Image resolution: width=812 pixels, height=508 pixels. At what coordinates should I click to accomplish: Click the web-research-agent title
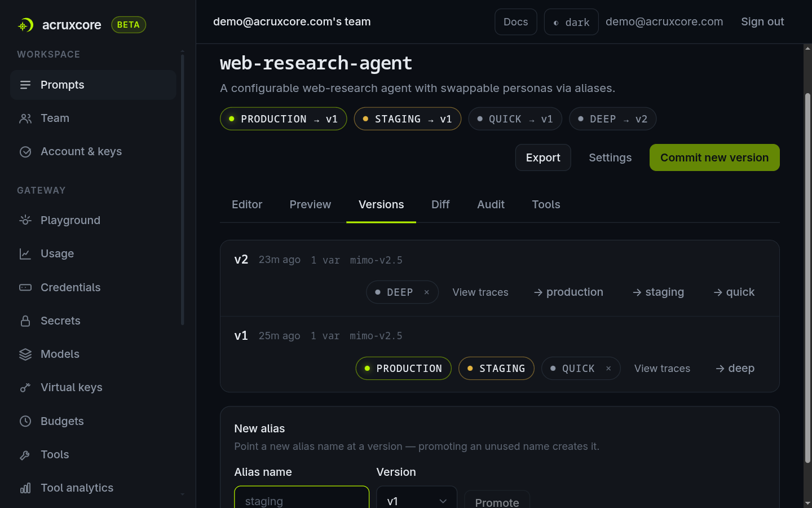tap(316, 63)
